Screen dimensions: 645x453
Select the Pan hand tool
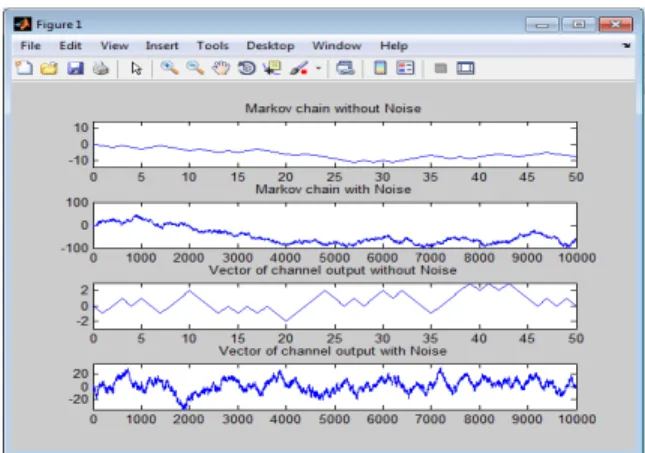point(221,68)
